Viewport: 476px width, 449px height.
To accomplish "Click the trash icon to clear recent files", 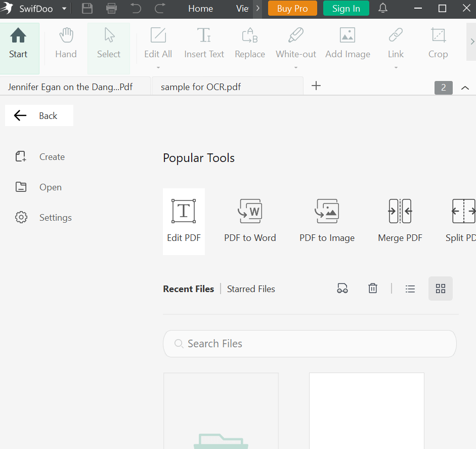I will pyautogui.click(x=373, y=289).
